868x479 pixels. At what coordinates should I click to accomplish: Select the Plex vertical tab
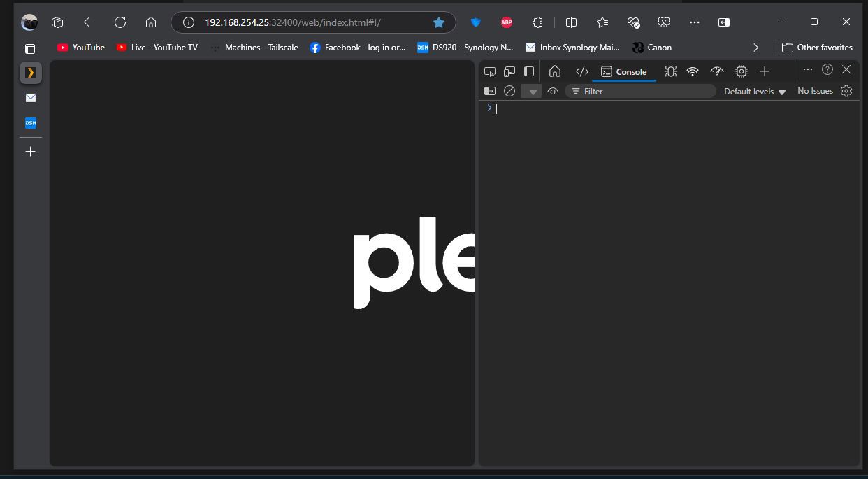point(31,73)
